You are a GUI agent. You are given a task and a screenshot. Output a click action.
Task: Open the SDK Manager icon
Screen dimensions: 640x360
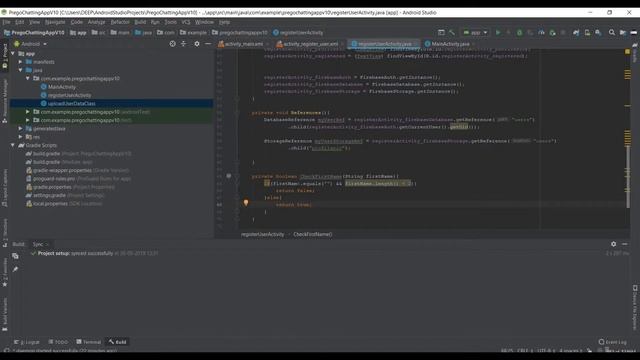pos(598,33)
